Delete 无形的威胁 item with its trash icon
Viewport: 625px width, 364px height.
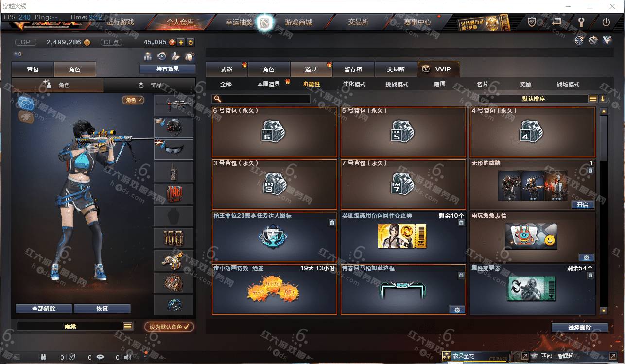590,170
